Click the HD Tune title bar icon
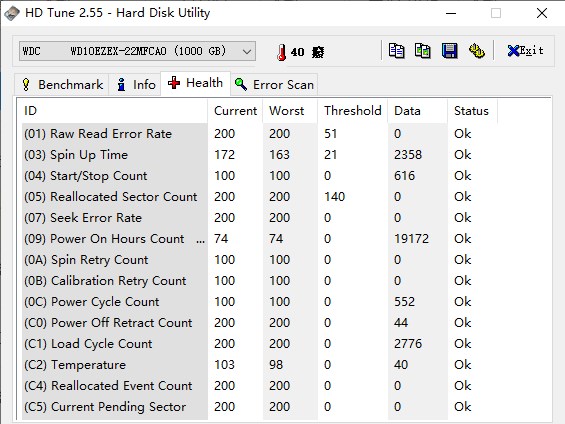565x424 pixels. (x=12, y=13)
